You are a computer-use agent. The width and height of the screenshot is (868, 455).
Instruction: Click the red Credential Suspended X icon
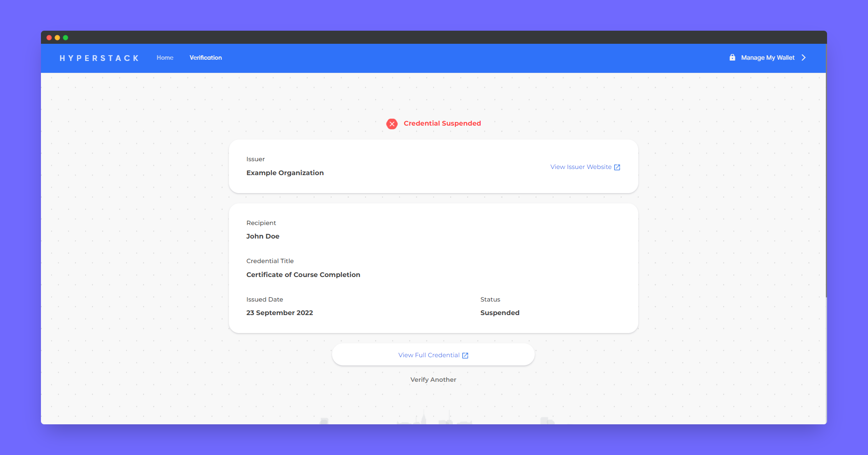392,124
